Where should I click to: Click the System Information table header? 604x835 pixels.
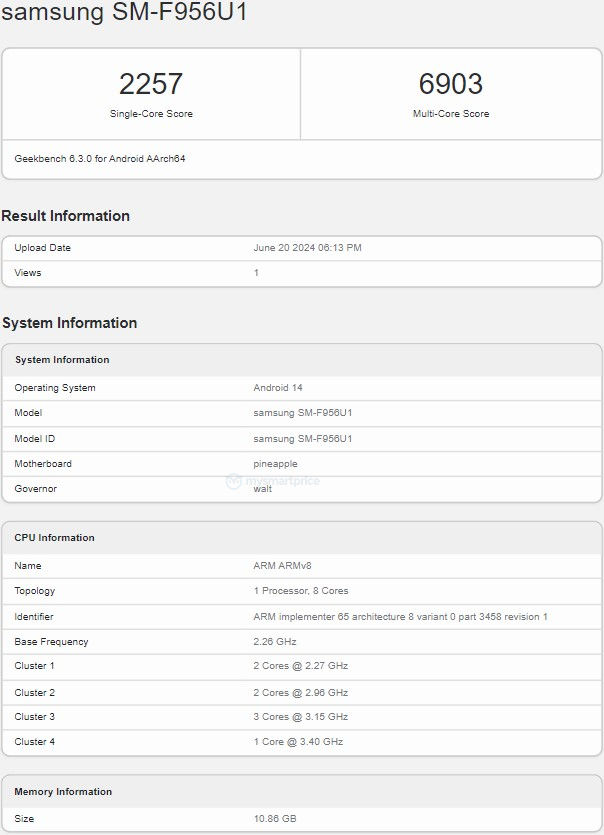(x=62, y=360)
